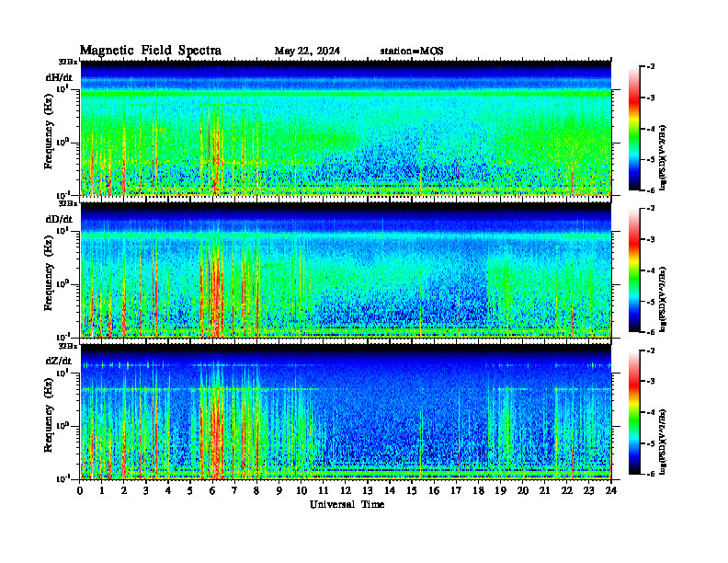Click the dZ/dt panel label

click(x=59, y=361)
